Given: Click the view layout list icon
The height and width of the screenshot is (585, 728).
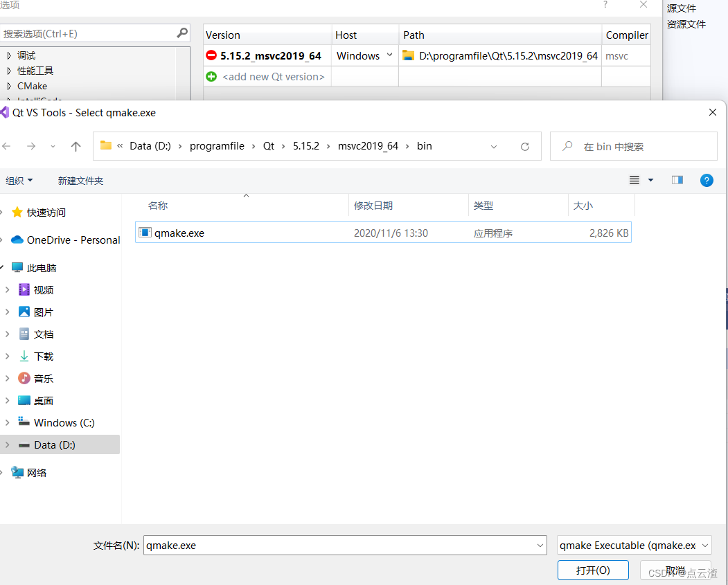Looking at the screenshot, I should pos(634,180).
